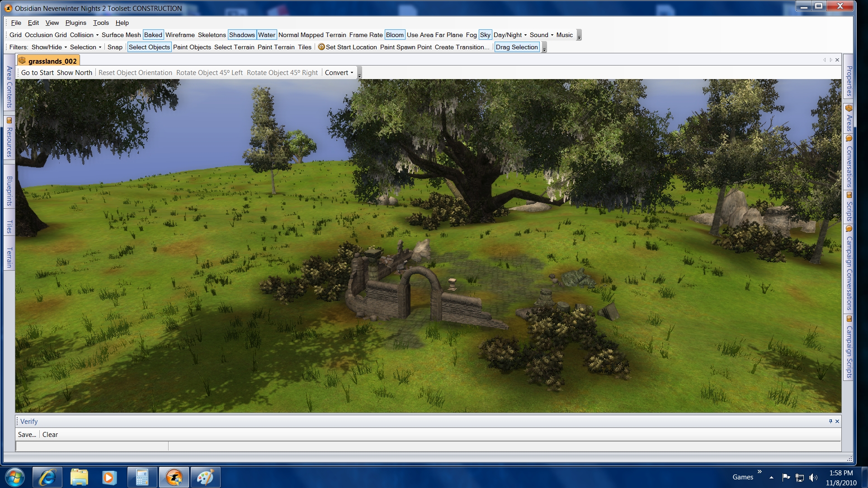Click the Paint taskbar icon
The width and height of the screenshot is (868, 488).
pyautogui.click(x=205, y=477)
